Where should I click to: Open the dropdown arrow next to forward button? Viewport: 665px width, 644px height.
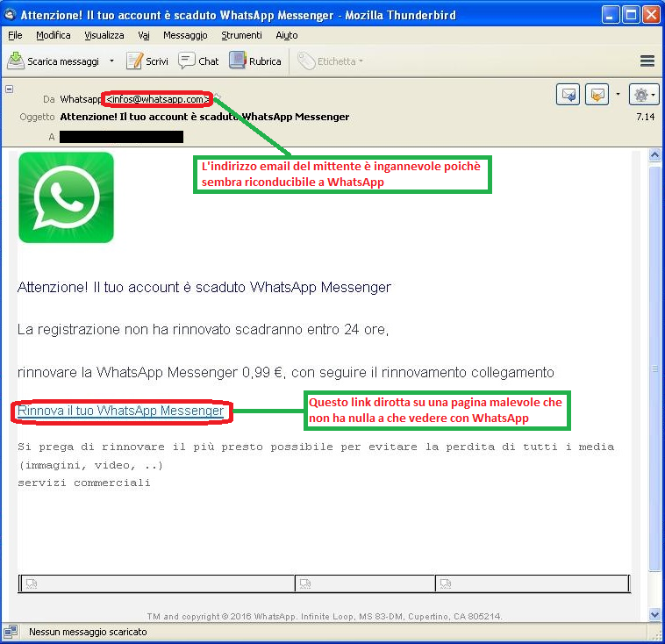(x=618, y=94)
